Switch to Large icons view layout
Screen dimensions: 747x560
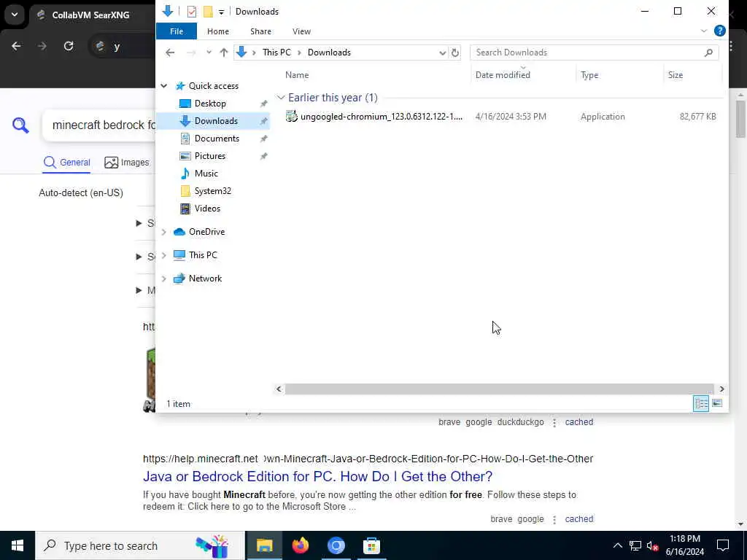(x=716, y=404)
